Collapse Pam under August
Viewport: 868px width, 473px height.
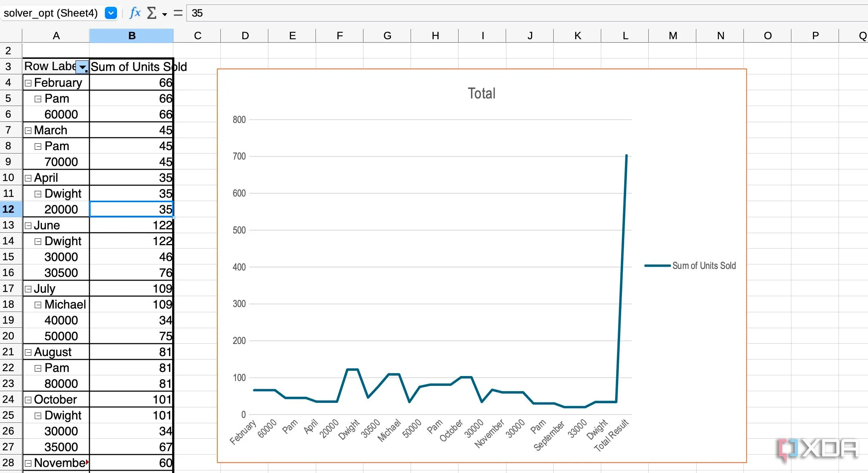[x=38, y=368]
